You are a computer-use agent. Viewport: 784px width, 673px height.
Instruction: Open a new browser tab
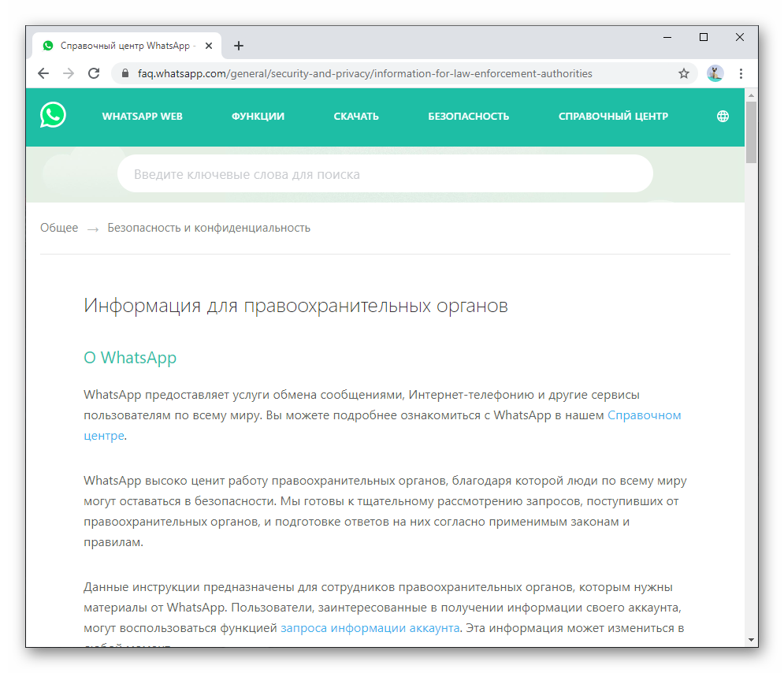[239, 46]
